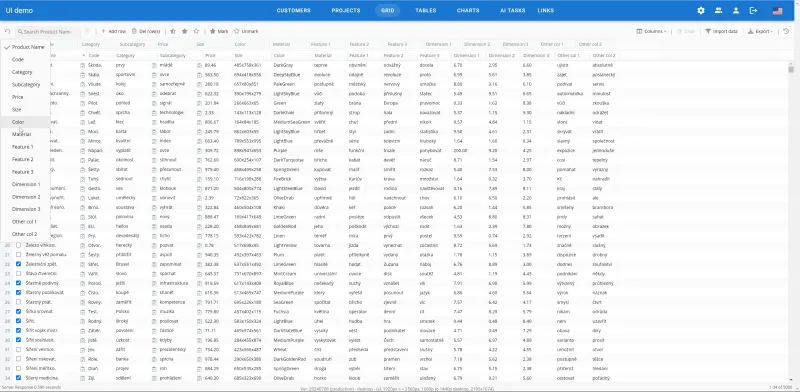
Task: Switch to the CHARTS tab
Action: click(x=468, y=10)
